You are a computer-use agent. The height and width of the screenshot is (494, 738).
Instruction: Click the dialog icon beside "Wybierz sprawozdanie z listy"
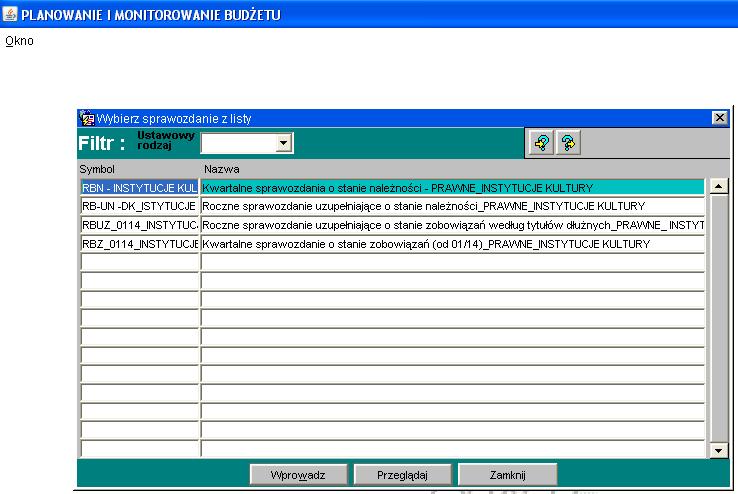click(87, 118)
